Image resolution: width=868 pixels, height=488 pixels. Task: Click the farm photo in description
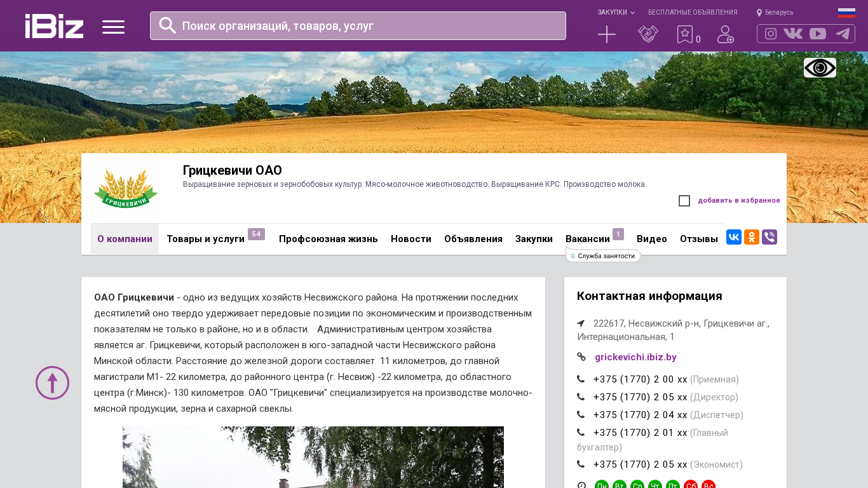[313, 457]
